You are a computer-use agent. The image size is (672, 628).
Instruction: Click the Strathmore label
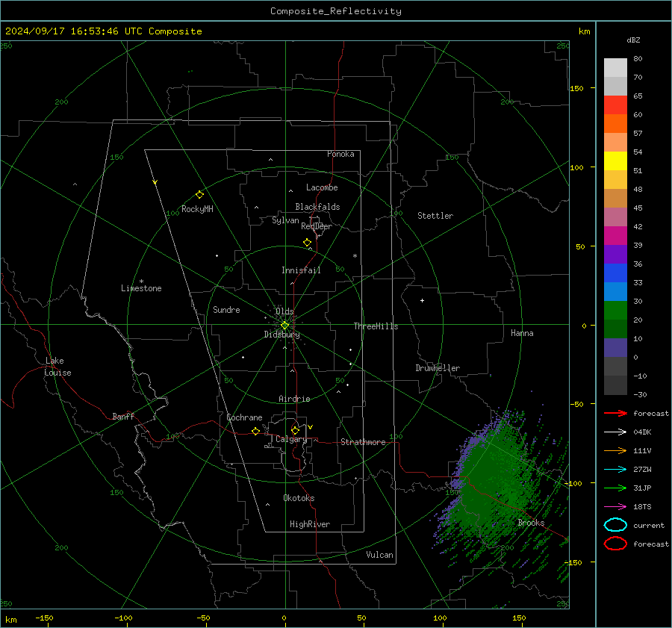[363, 442]
